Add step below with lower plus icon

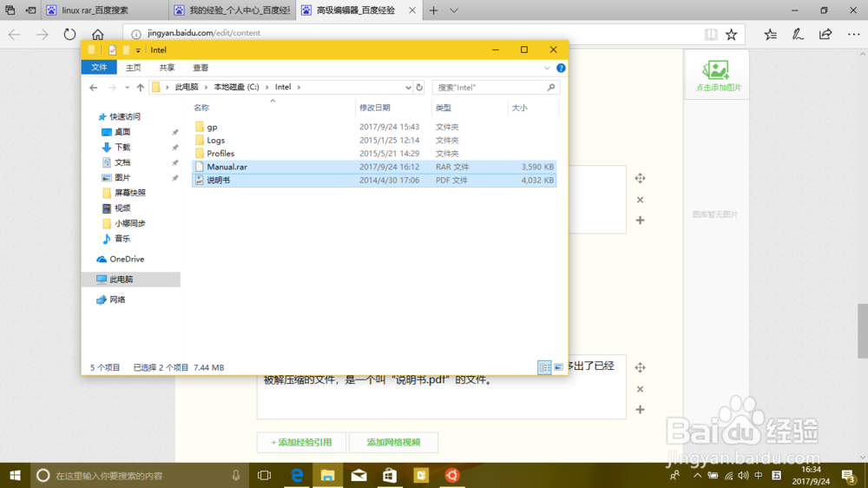(x=640, y=409)
